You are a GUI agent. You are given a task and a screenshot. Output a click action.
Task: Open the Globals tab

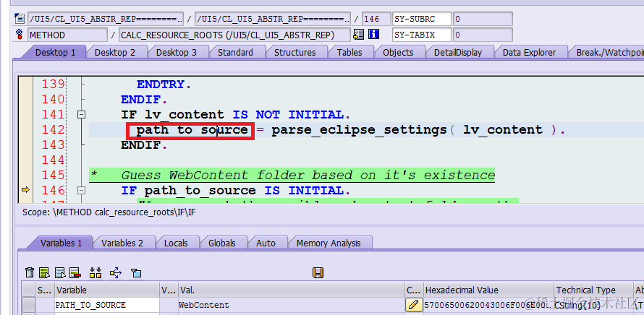(222, 243)
